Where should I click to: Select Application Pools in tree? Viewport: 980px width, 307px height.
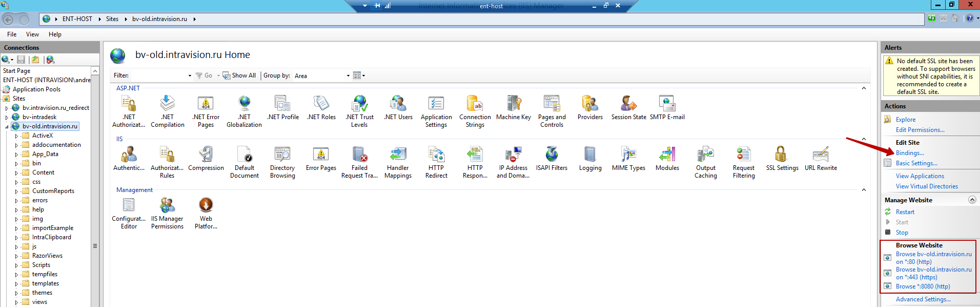[36, 89]
